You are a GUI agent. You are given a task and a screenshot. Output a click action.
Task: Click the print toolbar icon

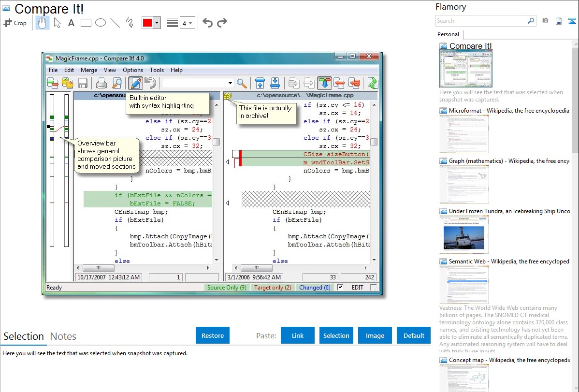click(101, 83)
